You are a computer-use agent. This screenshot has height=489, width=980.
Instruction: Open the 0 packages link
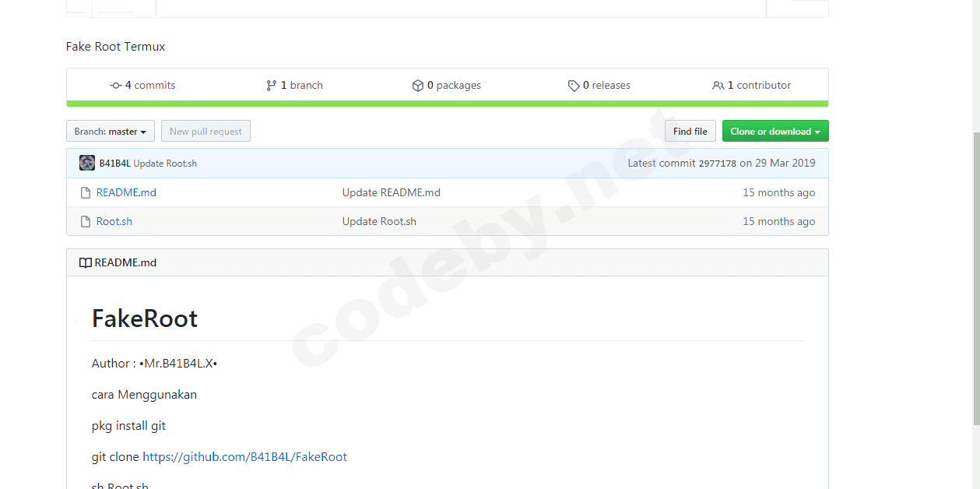(447, 86)
